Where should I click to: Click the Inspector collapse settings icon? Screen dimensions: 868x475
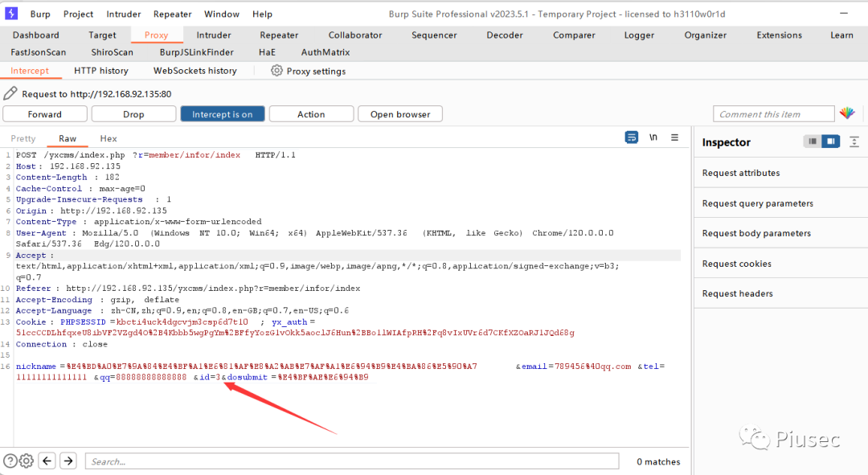click(x=854, y=141)
